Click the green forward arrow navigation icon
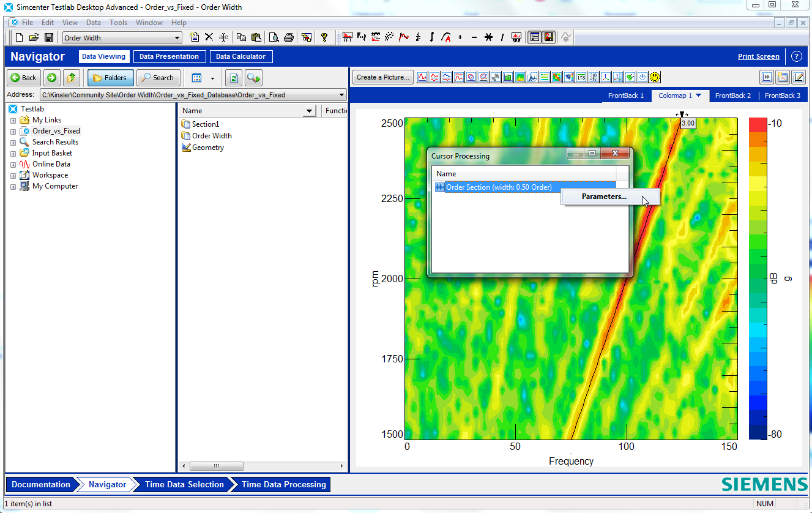 [52, 78]
